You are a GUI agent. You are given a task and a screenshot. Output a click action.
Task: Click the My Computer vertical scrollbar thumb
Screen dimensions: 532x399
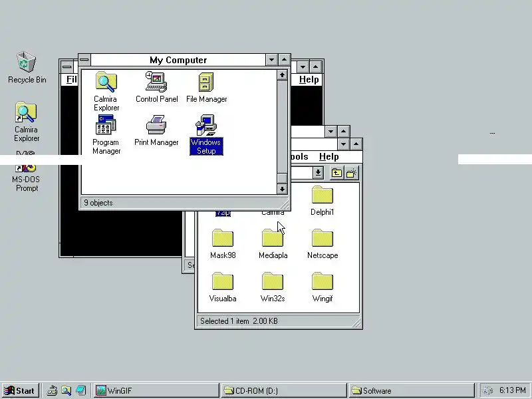click(x=282, y=178)
